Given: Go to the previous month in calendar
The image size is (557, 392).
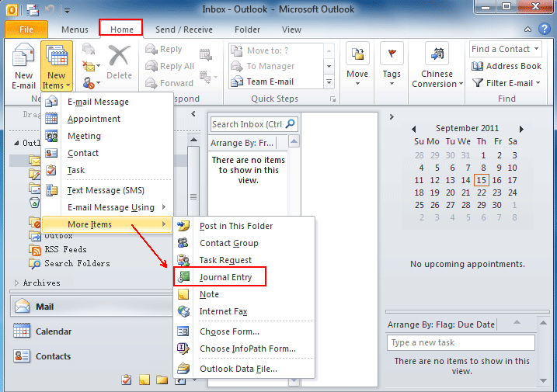Looking at the screenshot, I should 413,130.
